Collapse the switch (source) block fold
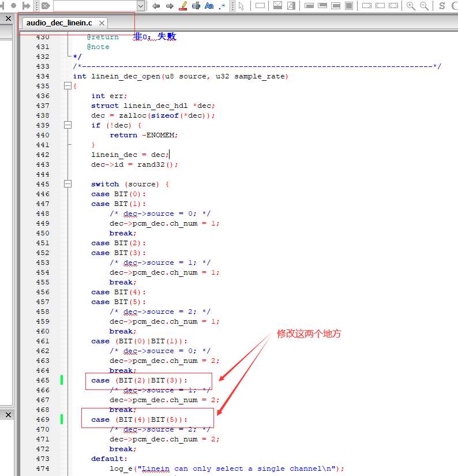This screenshot has height=476, width=458. pos(67,184)
